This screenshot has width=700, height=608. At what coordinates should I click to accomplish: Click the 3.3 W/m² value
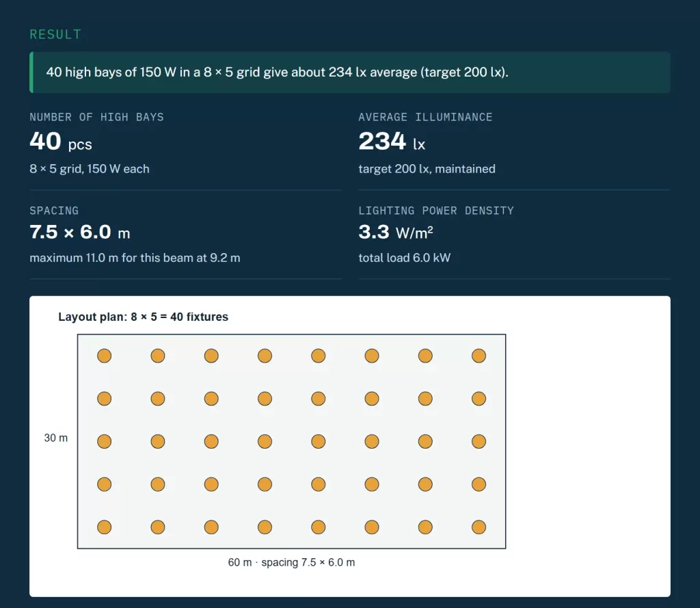click(396, 233)
